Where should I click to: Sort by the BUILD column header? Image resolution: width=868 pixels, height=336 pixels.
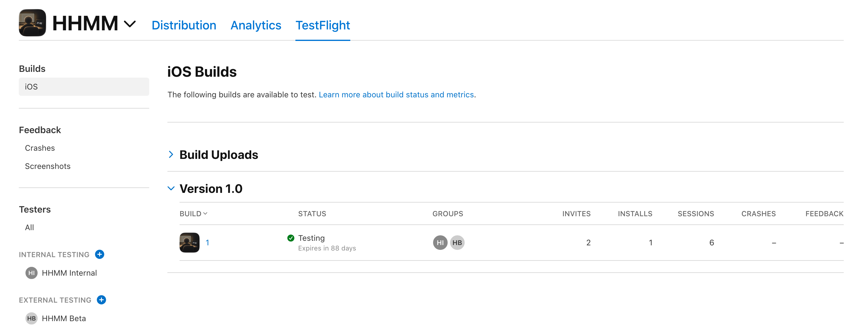pos(193,214)
